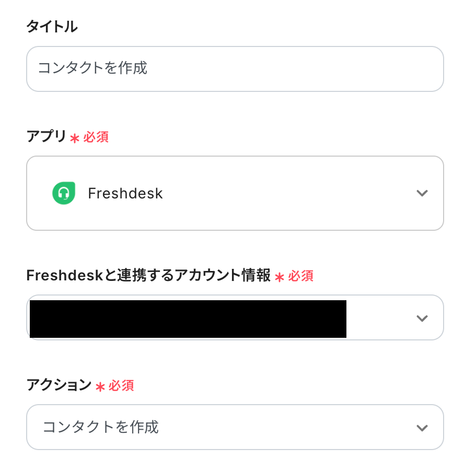Select the Freshdesk text in app selector
Image resolution: width=476 pixels, height=472 pixels.
pos(125,194)
